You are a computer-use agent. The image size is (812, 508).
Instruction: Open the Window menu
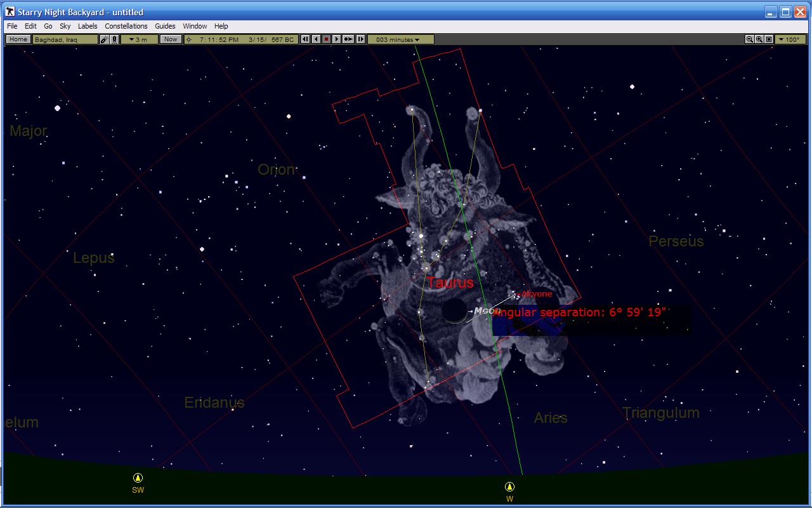(195, 26)
